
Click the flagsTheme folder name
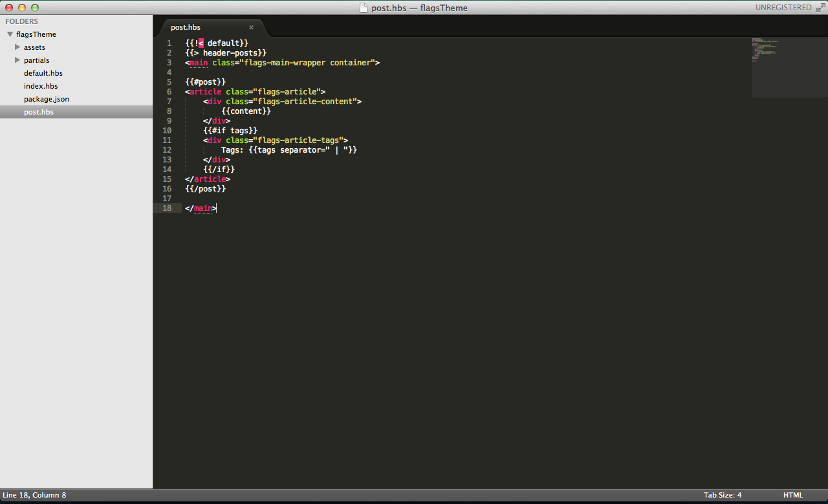coord(36,34)
